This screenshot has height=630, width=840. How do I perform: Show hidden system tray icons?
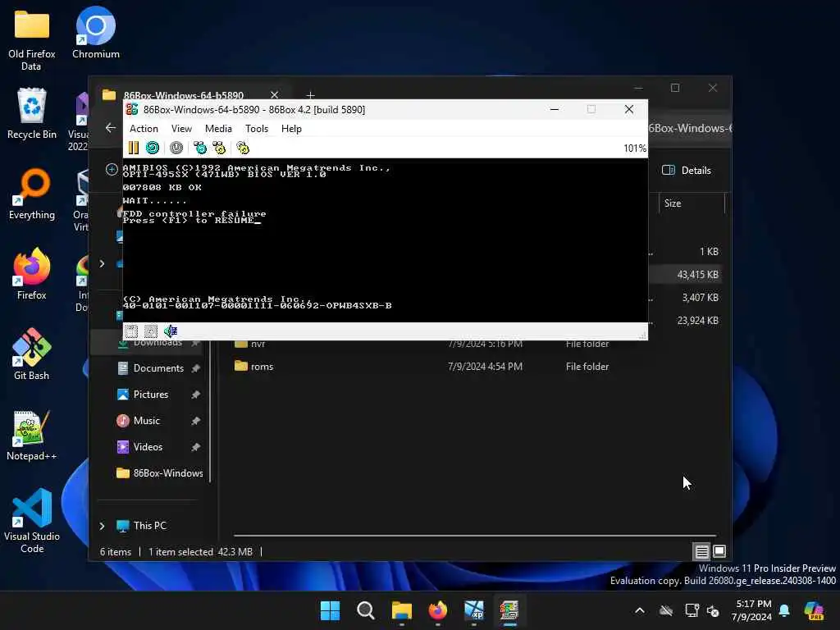coord(640,610)
